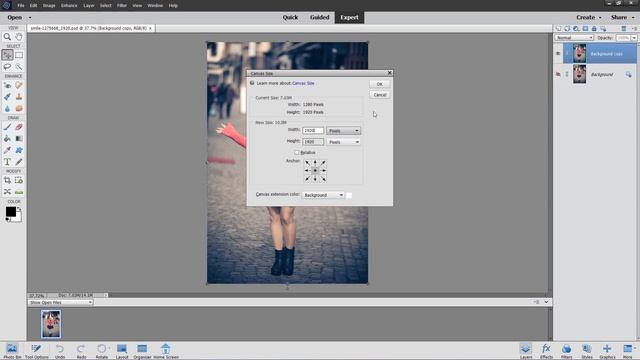Open Canvas extension color dropdown
Image resolution: width=640 pixels, height=360 pixels.
tap(323, 195)
